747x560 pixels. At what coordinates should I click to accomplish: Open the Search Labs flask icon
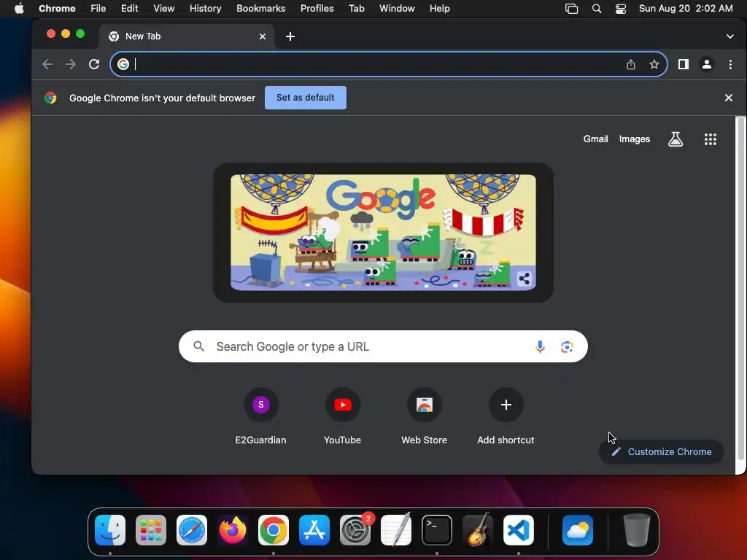675,139
